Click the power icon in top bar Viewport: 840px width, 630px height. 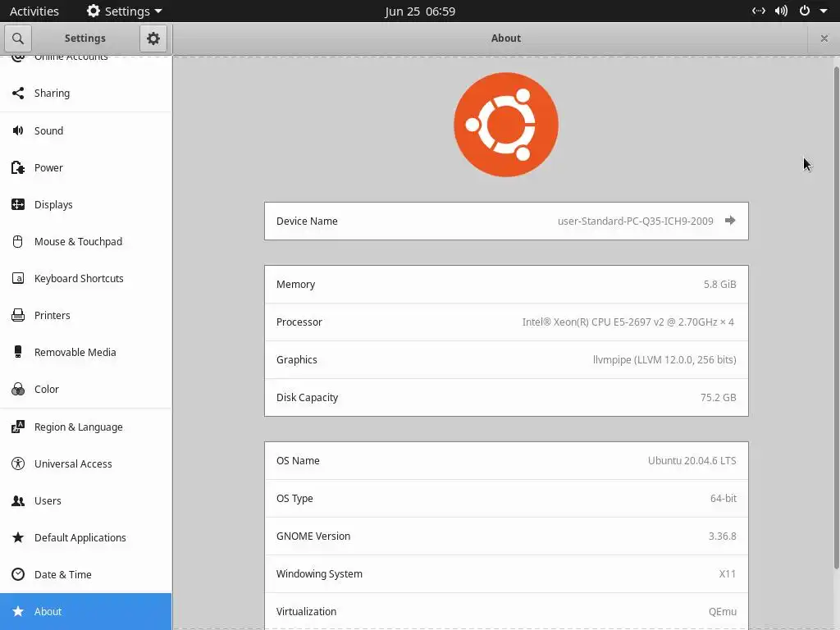point(804,11)
